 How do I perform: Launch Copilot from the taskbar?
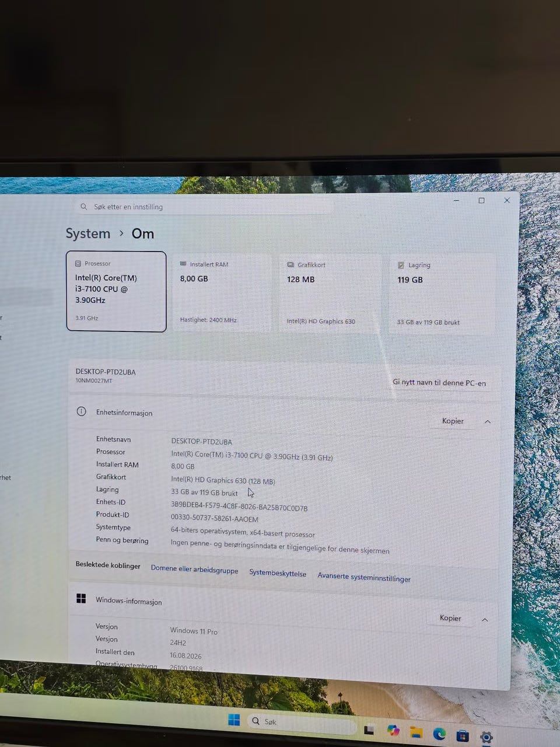[x=393, y=731]
